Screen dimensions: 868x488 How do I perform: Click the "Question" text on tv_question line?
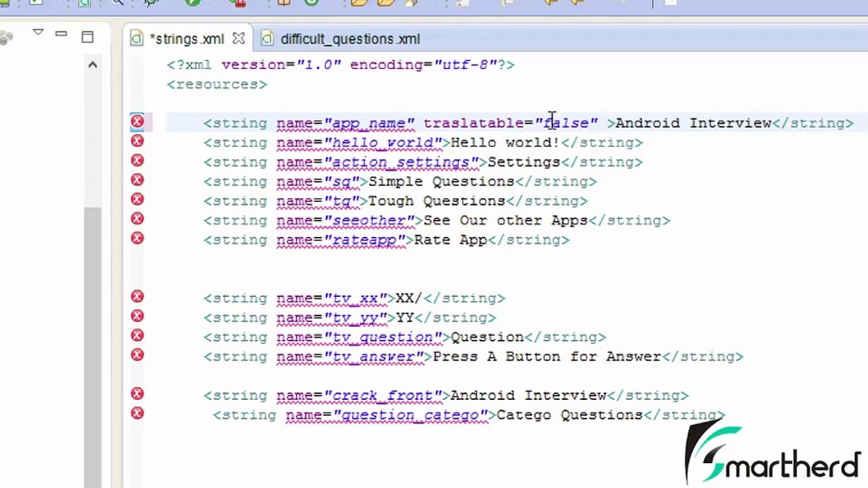(487, 338)
